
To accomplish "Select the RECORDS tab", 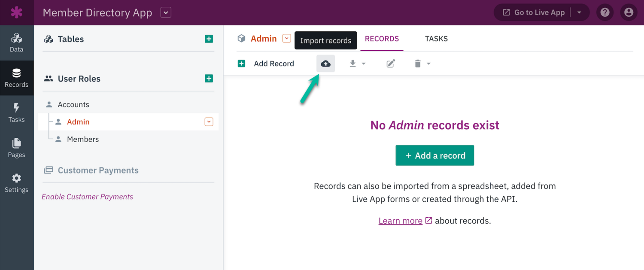I will 381,38.
